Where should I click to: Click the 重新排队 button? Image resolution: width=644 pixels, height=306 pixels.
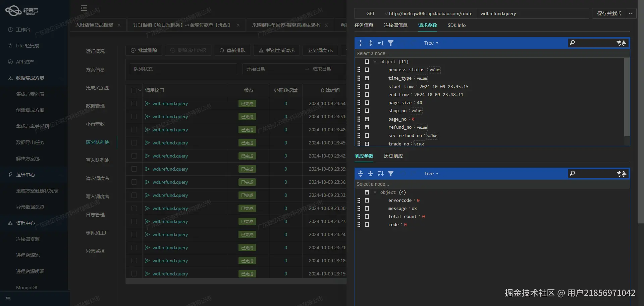pos(232,50)
